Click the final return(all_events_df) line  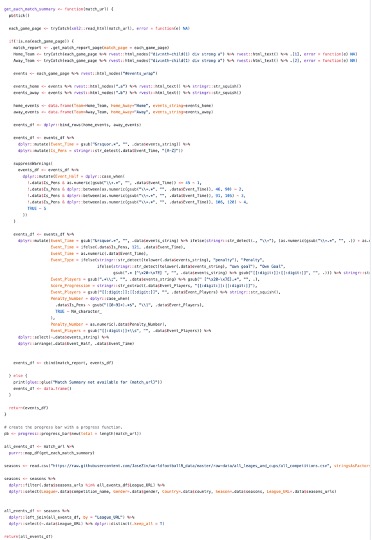click(28, 536)
